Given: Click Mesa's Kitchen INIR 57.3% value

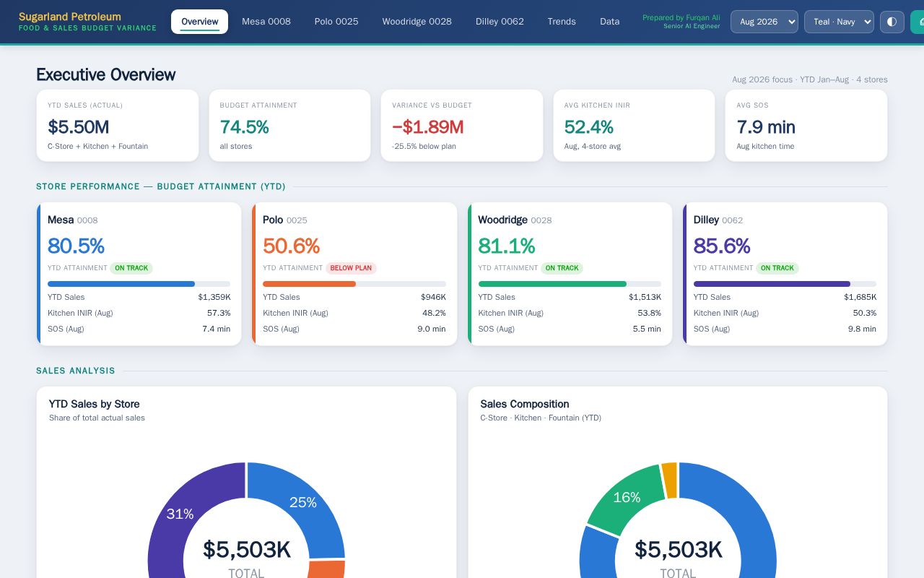Looking at the screenshot, I should coord(219,313).
